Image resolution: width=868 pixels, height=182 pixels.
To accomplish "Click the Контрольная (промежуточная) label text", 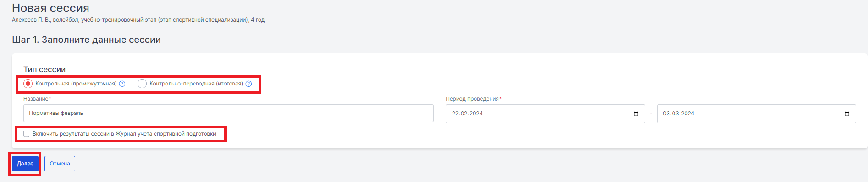I will (76, 84).
